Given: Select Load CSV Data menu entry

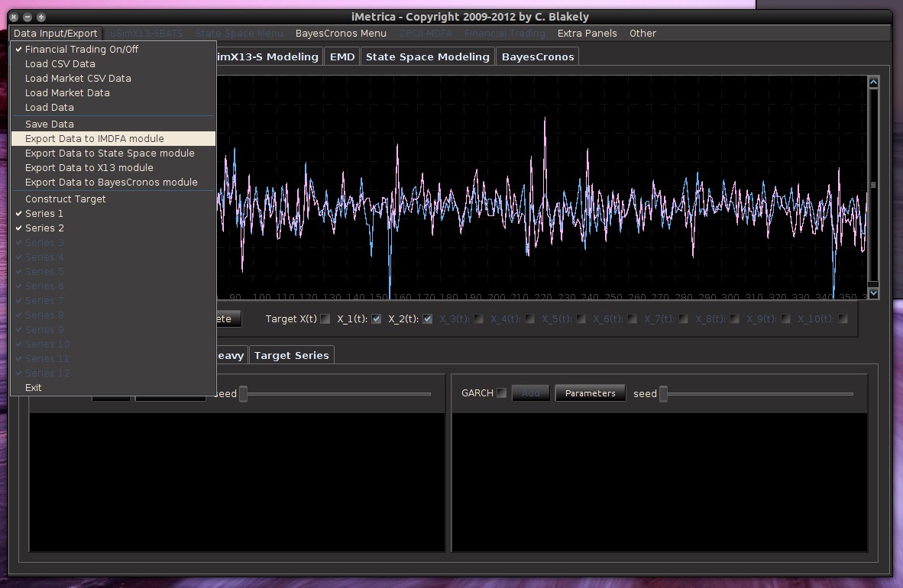Looking at the screenshot, I should (60, 64).
